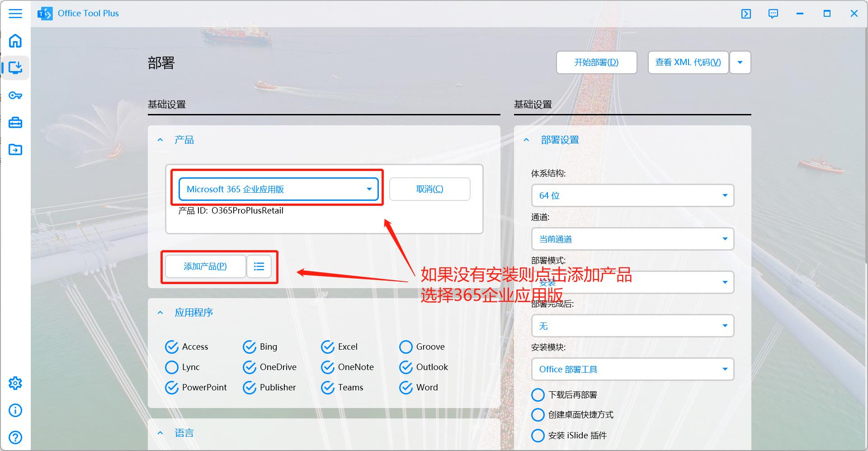Click the feedback chat icon in the title bar
868x451 pixels.
[773, 13]
